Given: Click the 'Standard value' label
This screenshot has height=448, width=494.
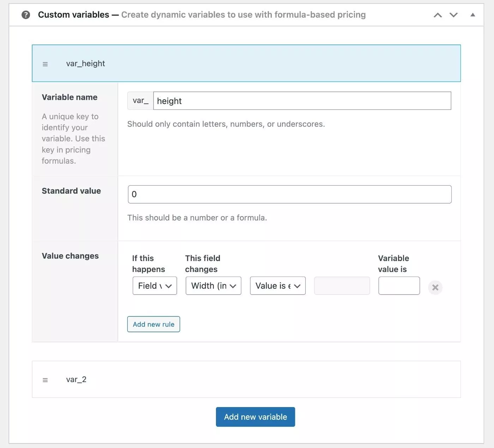Looking at the screenshot, I should [71, 191].
